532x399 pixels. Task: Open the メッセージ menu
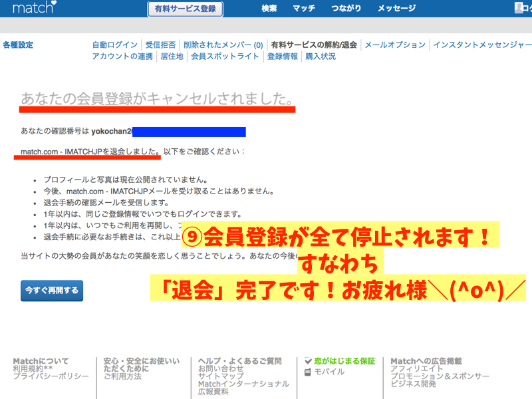(x=396, y=8)
